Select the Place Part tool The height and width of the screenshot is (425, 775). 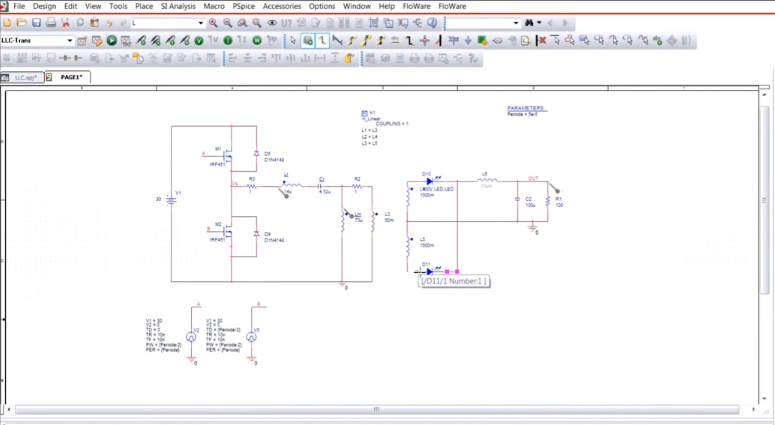click(x=308, y=41)
